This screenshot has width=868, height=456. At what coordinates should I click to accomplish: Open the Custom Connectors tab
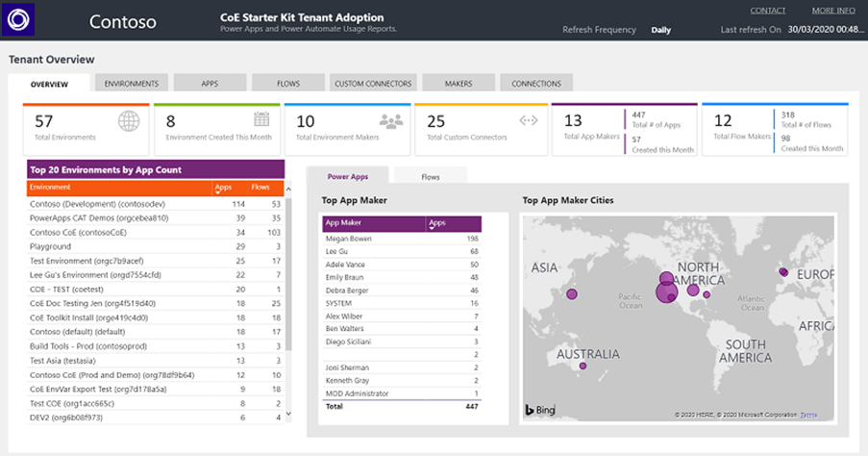click(374, 84)
